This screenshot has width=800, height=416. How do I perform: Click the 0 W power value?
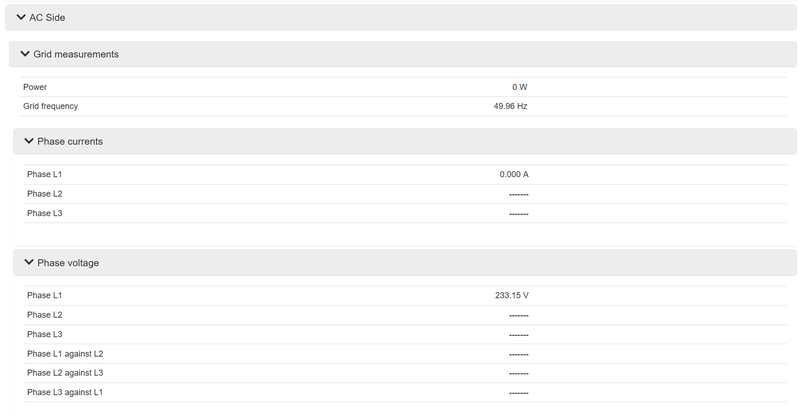pyautogui.click(x=519, y=87)
